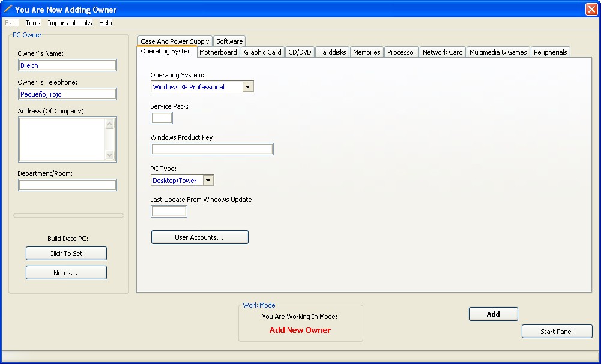Switch to the Case And Power Supply tab
This screenshot has height=364, width=601.
click(x=175, y=41)
